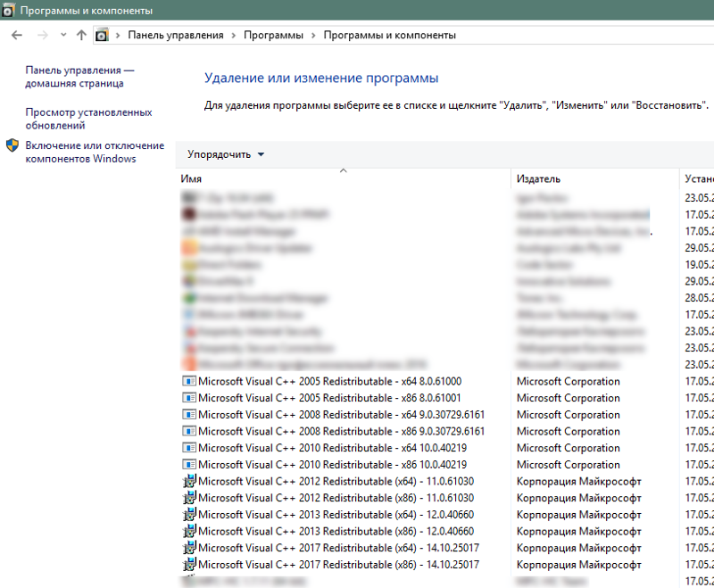Click icon of Visual C++ 2010 x86 10.0.40219

click(x=189, y=465)
